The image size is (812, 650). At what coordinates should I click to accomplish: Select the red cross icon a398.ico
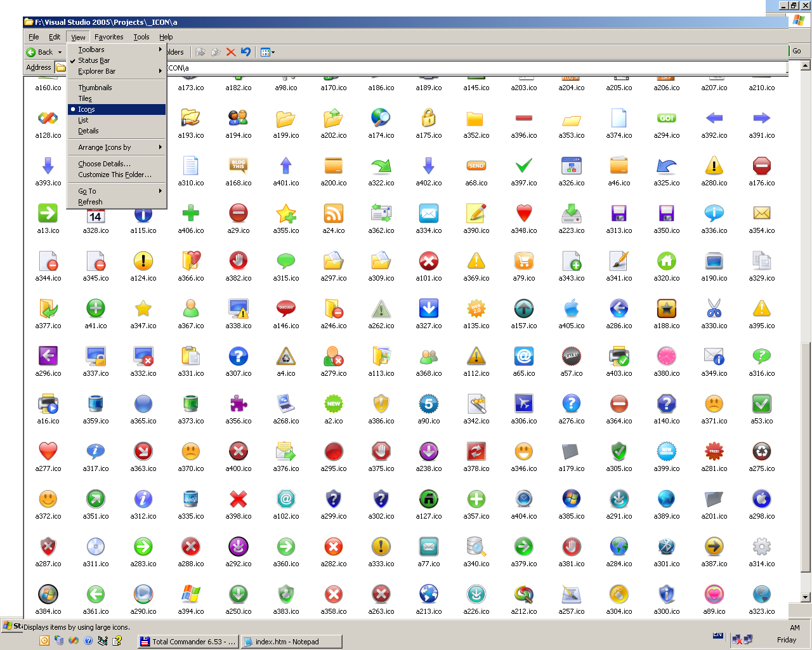pos(239,498)
